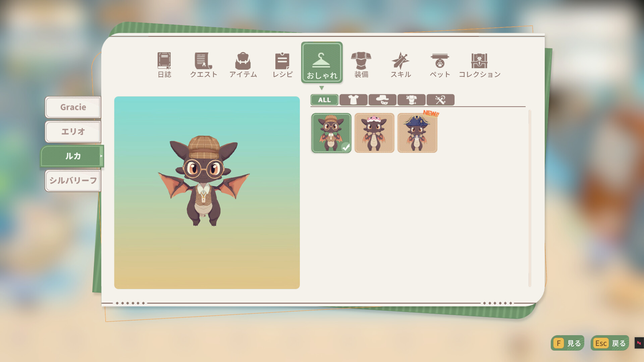Viewport: 644px width, 362px height.
Task: Select the おしゃれ hanger tab
Action: tap(322, 63)
